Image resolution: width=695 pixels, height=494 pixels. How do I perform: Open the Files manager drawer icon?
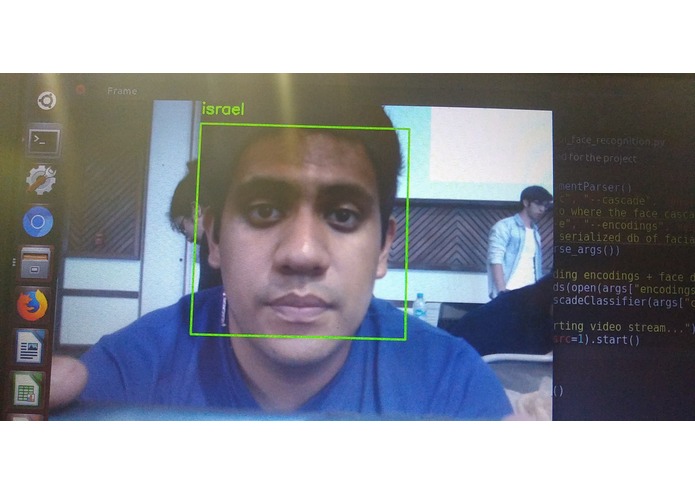(x=35, y=264)
